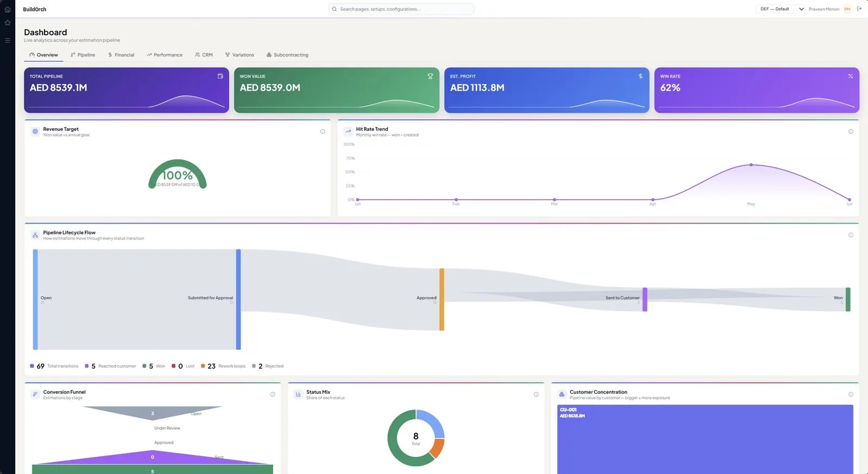868x474 pixels.
Task: Click the Status Mix donut chart center
Action: coord(416,438)
